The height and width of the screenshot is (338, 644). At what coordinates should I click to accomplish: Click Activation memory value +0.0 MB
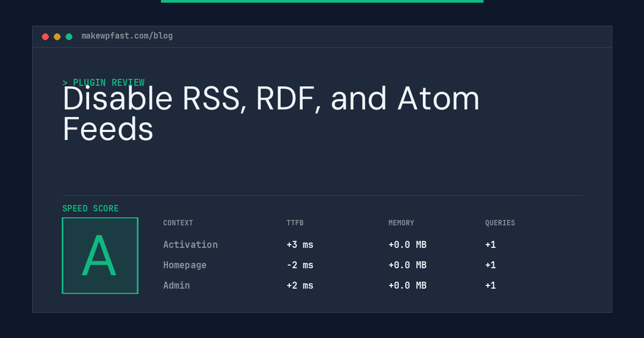coord(408,245)
